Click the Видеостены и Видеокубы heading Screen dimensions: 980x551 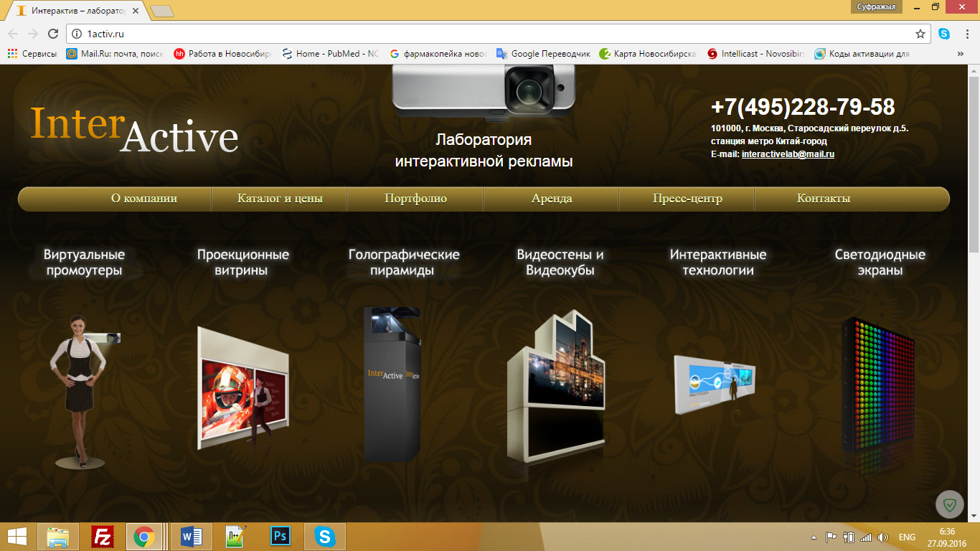(560, 263)
